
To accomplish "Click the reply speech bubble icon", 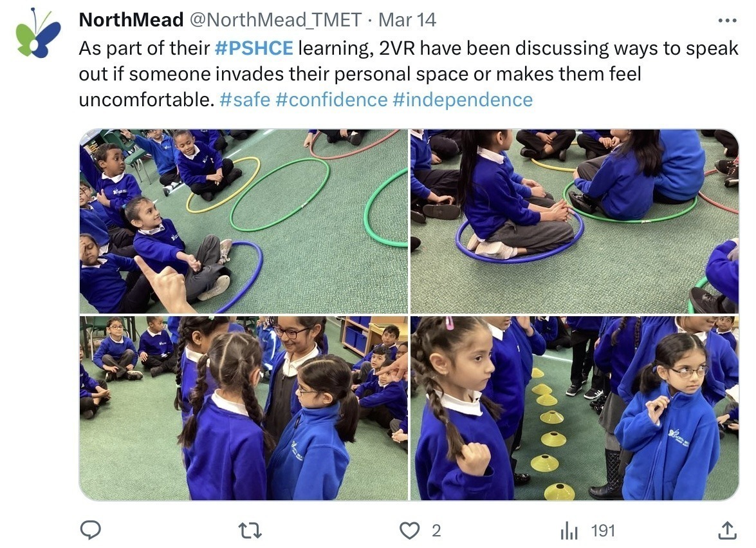I will pos(90,530).
